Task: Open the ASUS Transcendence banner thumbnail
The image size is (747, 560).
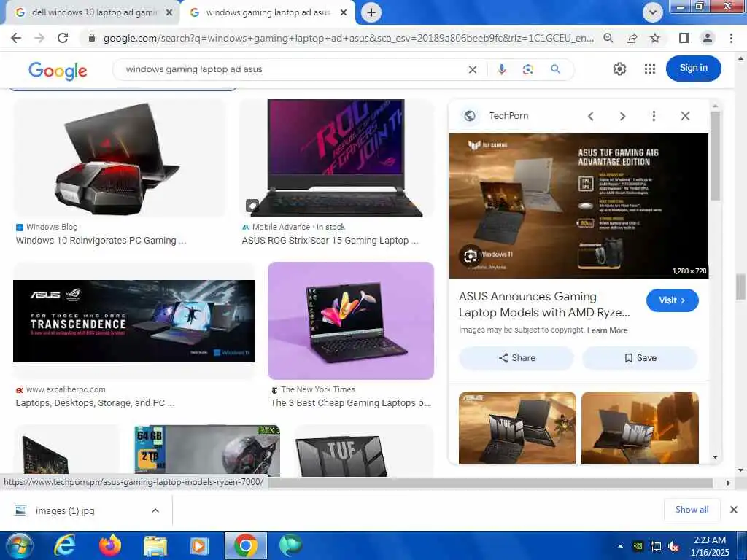Action: [134, 321]
